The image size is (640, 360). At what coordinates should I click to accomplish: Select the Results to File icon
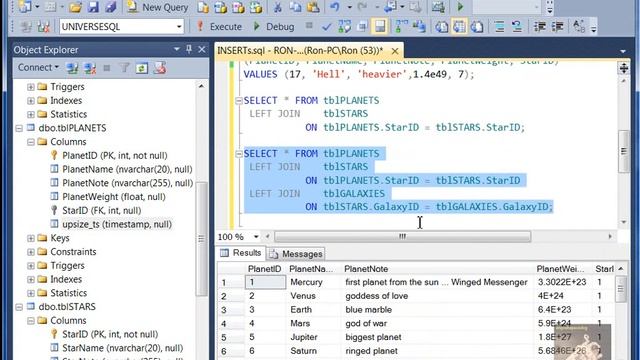point(477,27)
